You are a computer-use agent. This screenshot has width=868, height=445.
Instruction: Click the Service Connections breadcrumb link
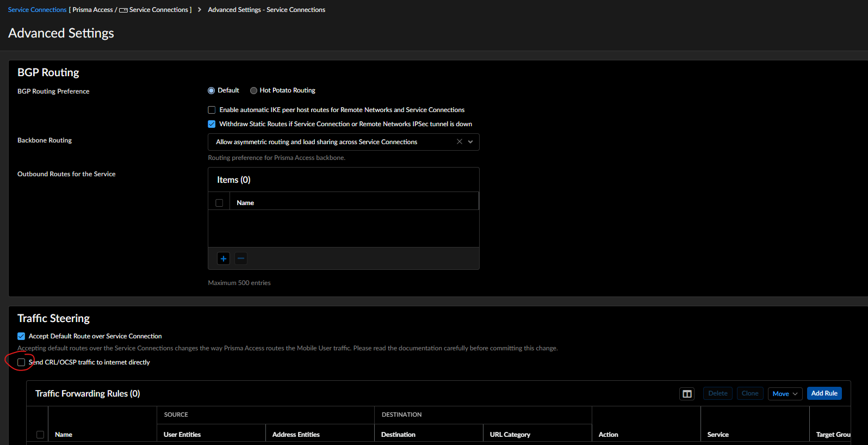(x=37, y=10)
